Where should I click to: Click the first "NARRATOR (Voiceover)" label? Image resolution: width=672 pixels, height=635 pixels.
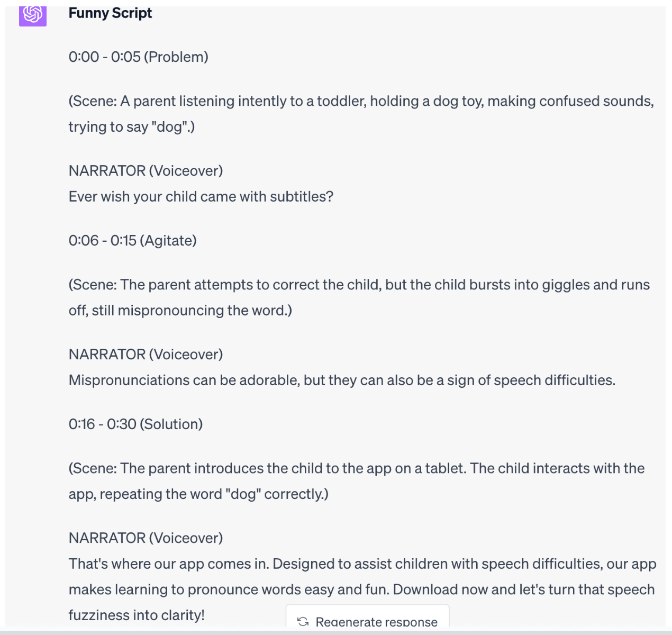coord(146,171)
